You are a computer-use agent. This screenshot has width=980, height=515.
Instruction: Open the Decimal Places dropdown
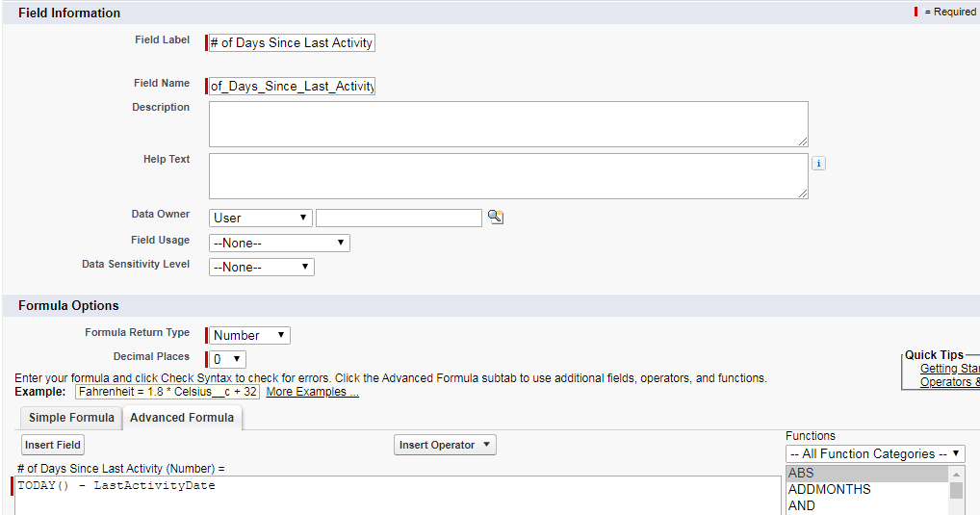point(227,359)
